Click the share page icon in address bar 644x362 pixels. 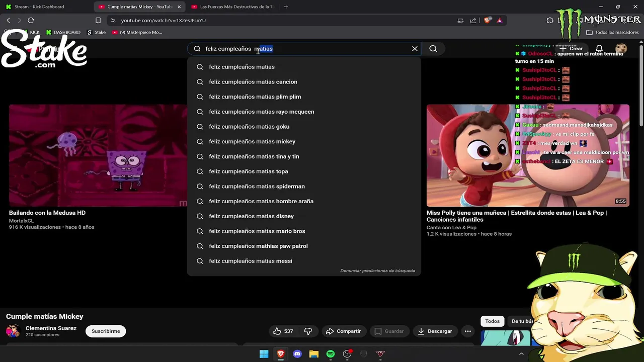(473, 21)
